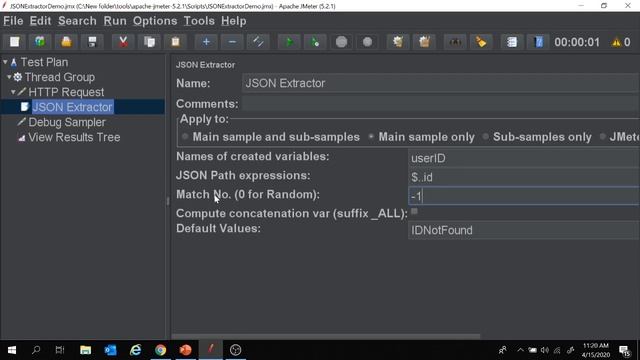Open File Explorer from taskbar
The height and width of the screenshot is (360, 640).
(x=85, y=350)
